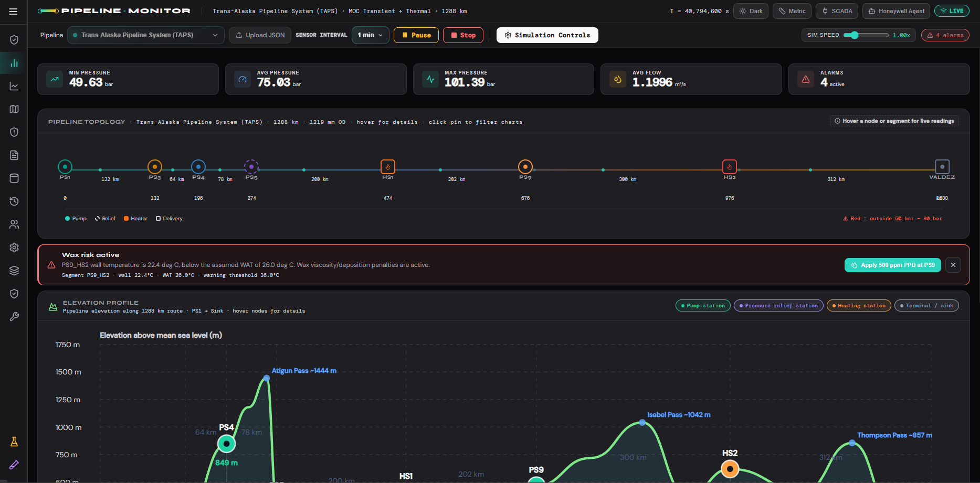Apply 500 ppm PPD at PS9
Screen dimensions: 980x483
coord(893,265)
